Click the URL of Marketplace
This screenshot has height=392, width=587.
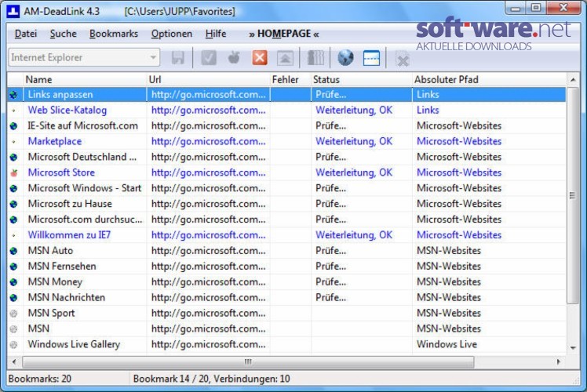coord(208,141)
